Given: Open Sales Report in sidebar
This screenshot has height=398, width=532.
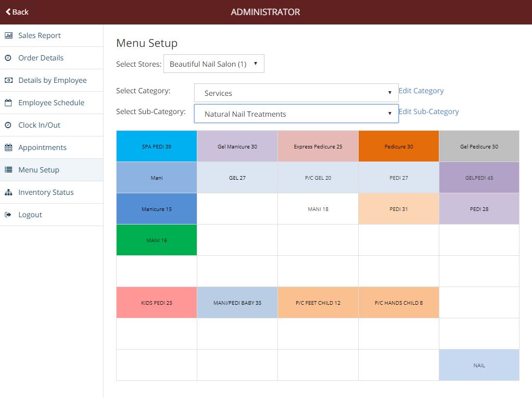Looking at the screenshot, I should click(x=52, y=35).
